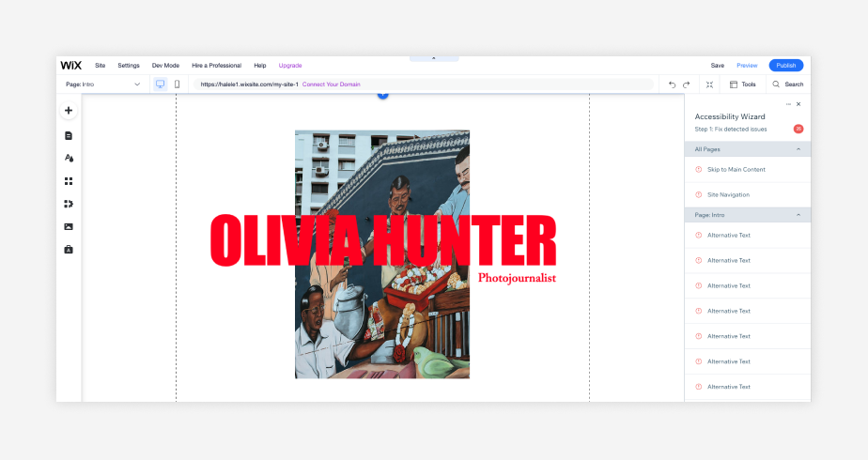
Task: Click warning icon beside Skip to Main Content
Action: (x=699, y=169)
